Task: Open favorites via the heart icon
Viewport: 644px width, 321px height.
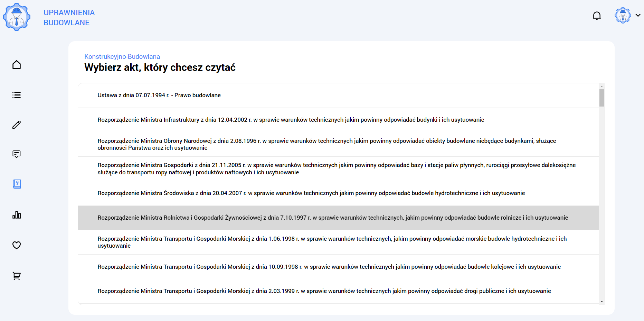Action: pos(16,245)
